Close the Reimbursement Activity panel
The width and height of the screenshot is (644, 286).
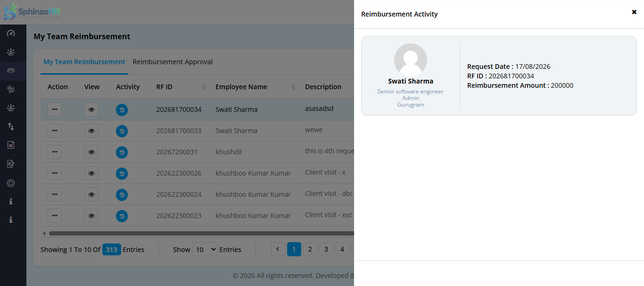634,12
